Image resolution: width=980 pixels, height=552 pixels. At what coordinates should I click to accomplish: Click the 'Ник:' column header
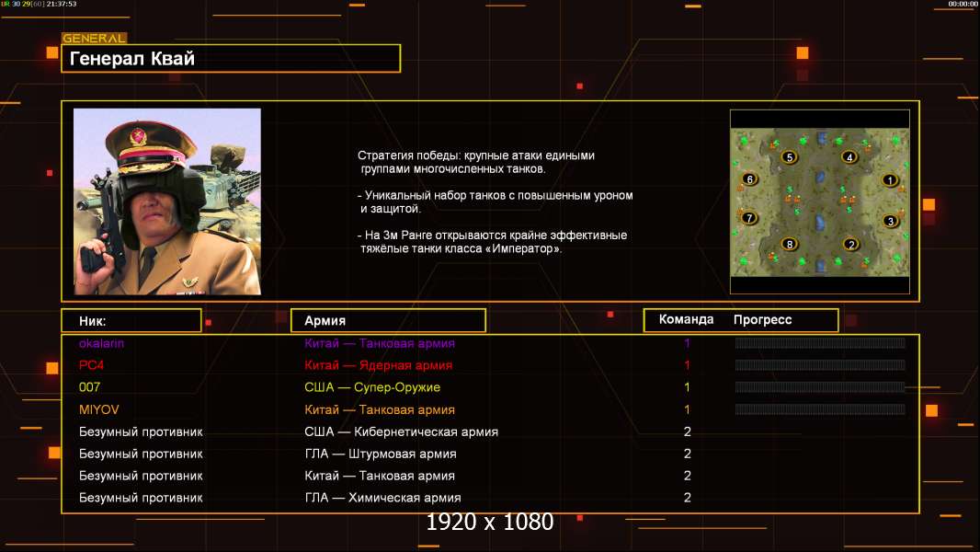131,321
